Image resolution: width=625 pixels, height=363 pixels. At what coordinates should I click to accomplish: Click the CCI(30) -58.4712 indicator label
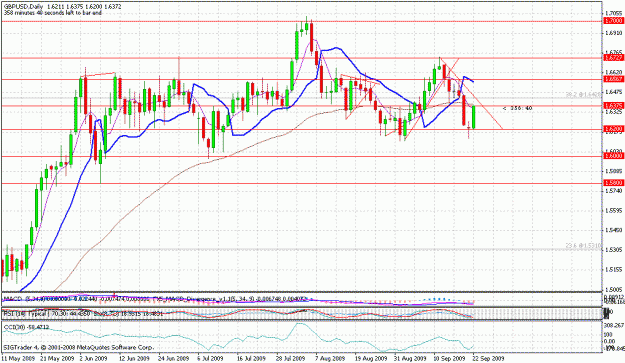26,327
